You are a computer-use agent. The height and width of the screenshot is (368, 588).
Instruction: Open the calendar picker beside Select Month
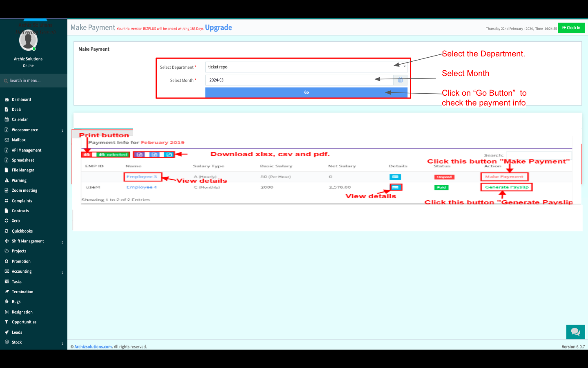tap(400, 80)
